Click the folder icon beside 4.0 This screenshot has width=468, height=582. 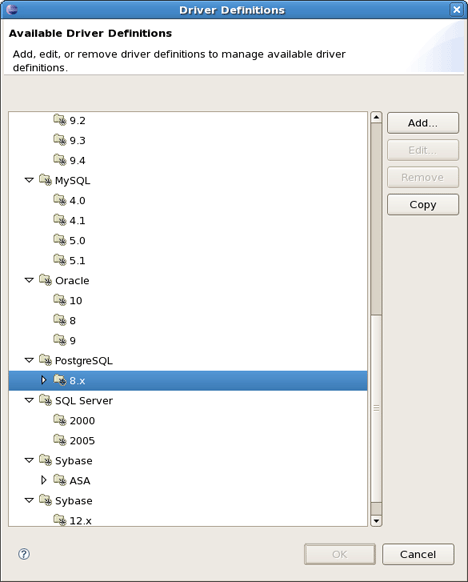coord(59,200)
